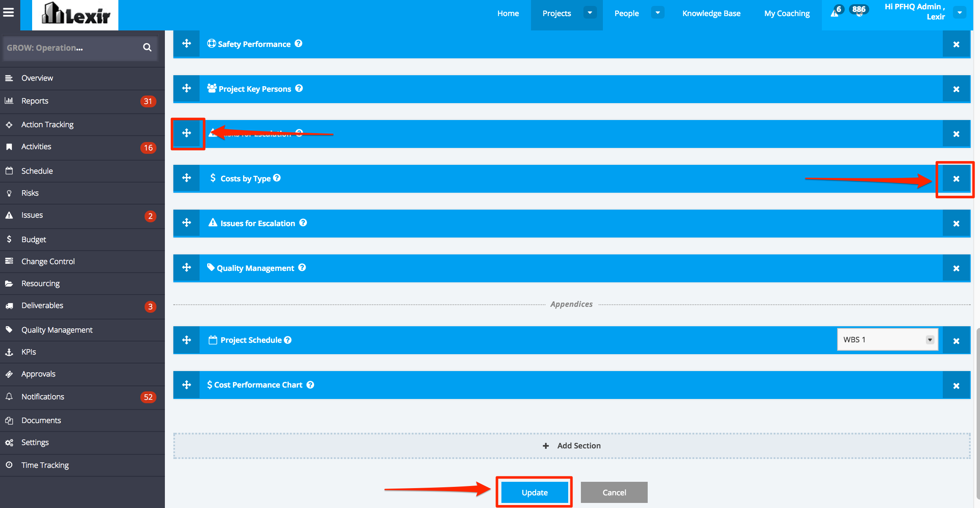Screen dimensions: 980x508
Task: Click move handle on Quality Management section
Action: pyautogui.click(x=186, y=268)
